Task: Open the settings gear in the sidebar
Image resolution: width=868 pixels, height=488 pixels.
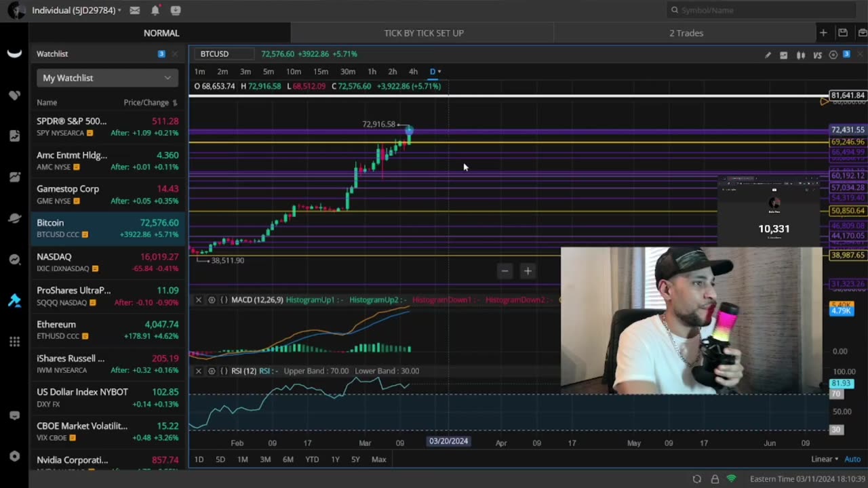Action: (14, 456)
